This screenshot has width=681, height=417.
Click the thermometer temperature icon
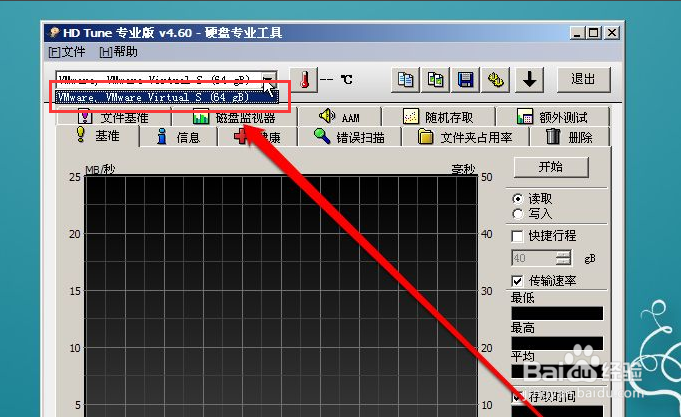pos(304,79)
